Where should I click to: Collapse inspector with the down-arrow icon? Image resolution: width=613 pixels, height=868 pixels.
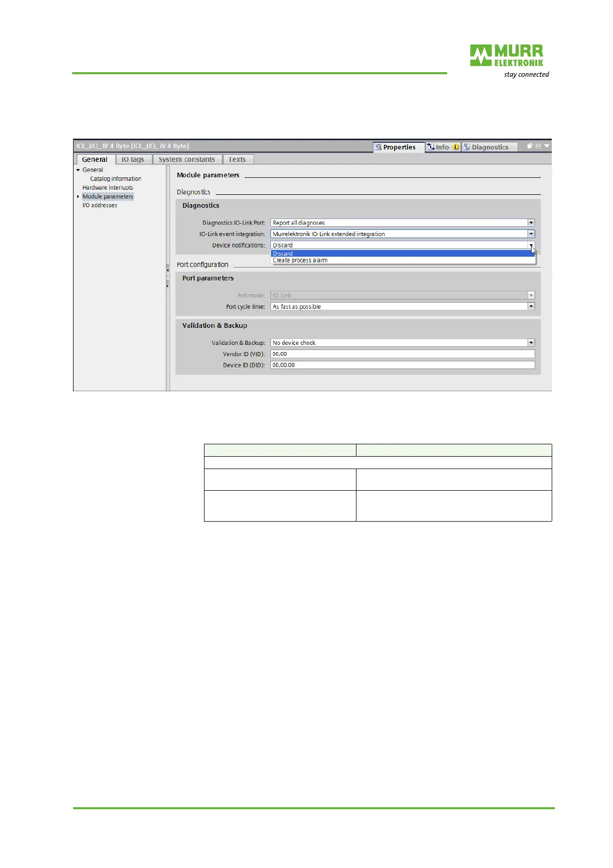tap(547, 146)
